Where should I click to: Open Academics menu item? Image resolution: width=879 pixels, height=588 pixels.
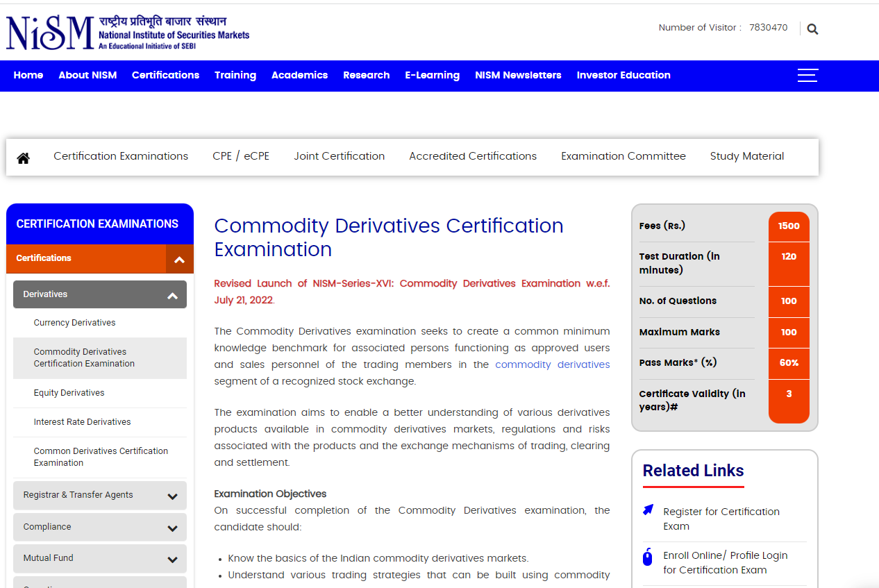299,75
